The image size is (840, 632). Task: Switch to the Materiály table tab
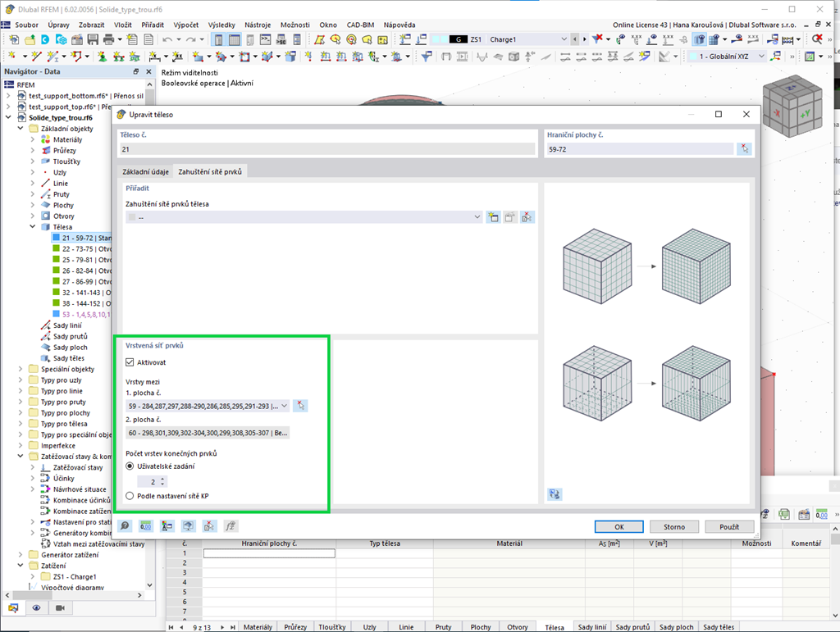coord(258,626)
